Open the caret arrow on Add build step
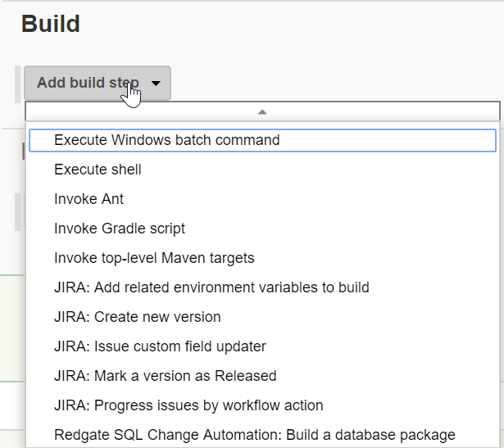This screenshot has width=504, height=448. tap(157, 84)
